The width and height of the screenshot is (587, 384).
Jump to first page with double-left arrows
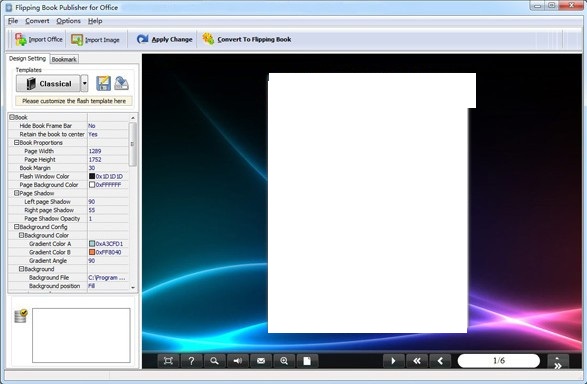pos(417,361)
